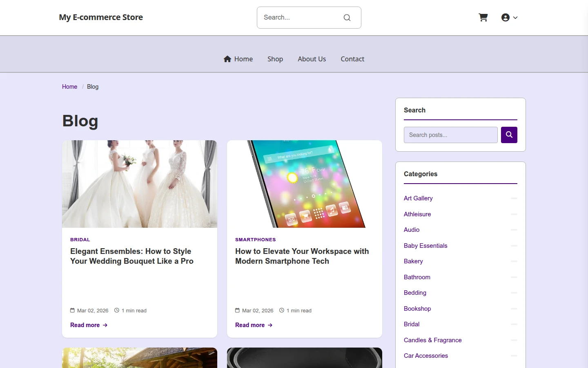Viewport: 588px width, 368px height.
Task: Open the Contact navigation item
Action: click(352, 59)
